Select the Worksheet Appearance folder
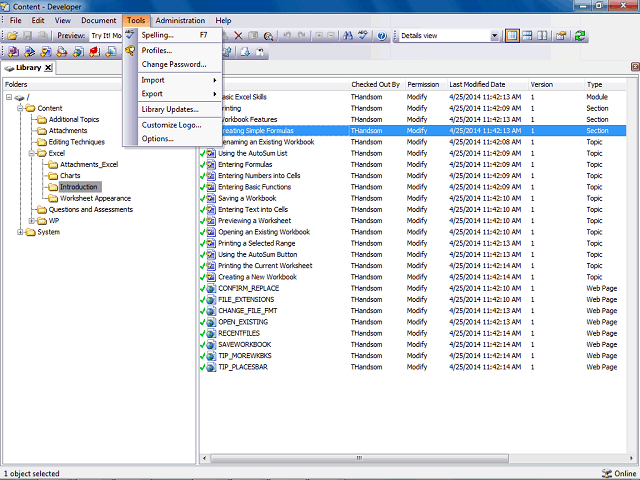 coord(95,198)
